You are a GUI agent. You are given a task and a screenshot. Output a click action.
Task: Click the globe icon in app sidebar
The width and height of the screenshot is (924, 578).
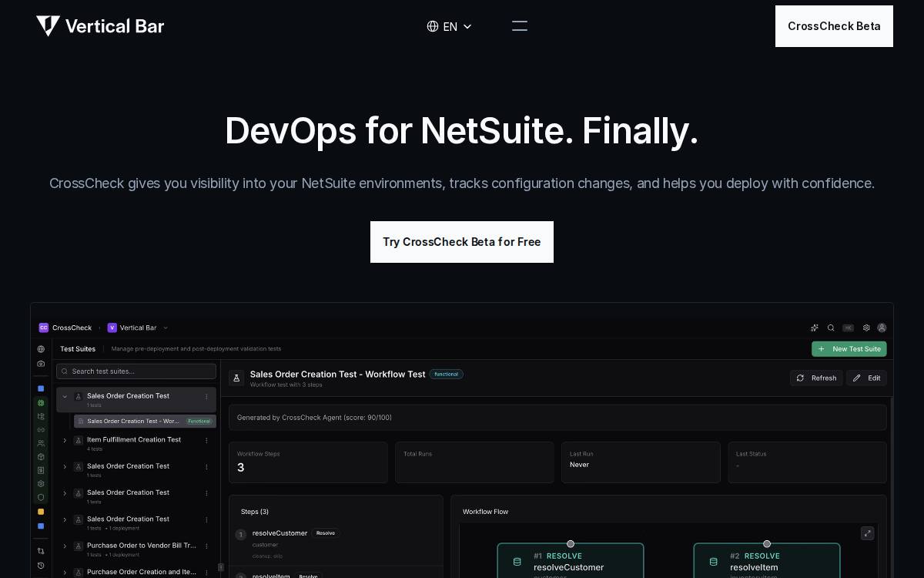tap(41, 349)
